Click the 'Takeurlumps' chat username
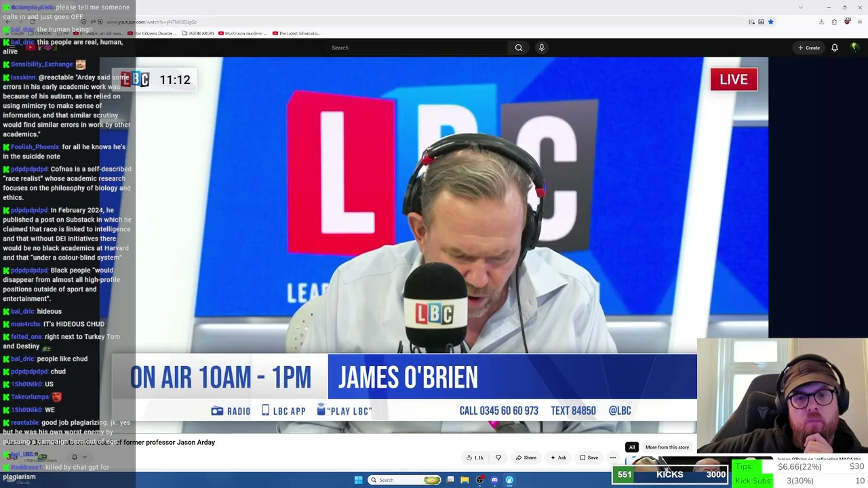 [30, 397]
